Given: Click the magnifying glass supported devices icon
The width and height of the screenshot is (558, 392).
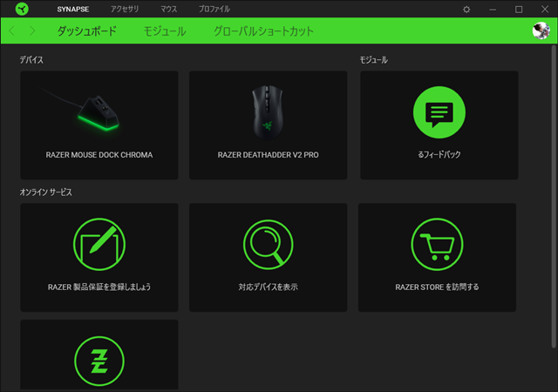Looking at the screenshot, I should coord(268,245).
